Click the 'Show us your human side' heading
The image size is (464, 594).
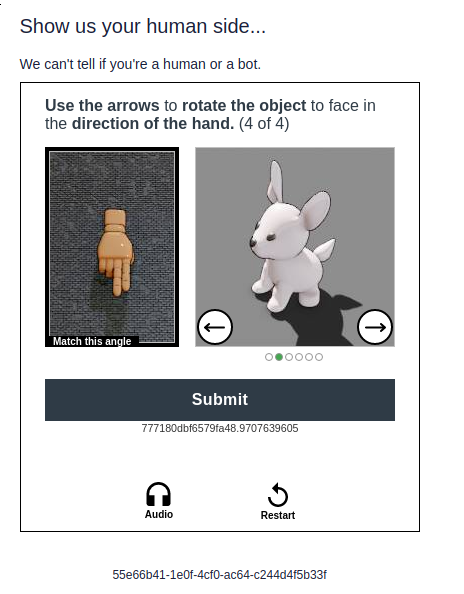coord(142,27)
